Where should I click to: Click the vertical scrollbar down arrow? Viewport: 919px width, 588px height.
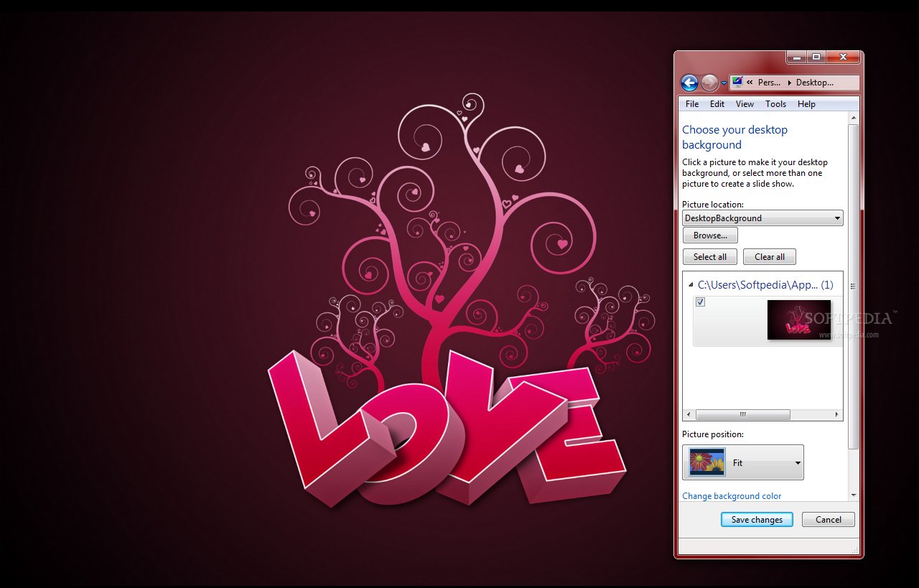pos(853,495)
